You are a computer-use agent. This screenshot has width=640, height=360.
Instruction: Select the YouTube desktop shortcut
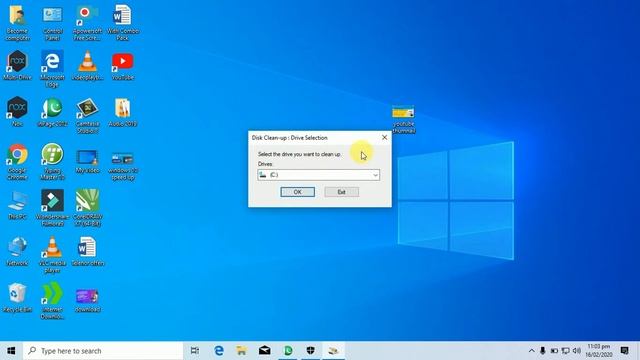tap(122, 65)
